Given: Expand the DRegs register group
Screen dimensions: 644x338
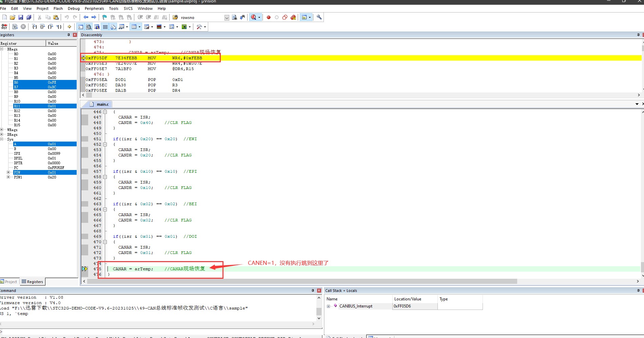Looking at the screenshot, I should tap(2, 134).
